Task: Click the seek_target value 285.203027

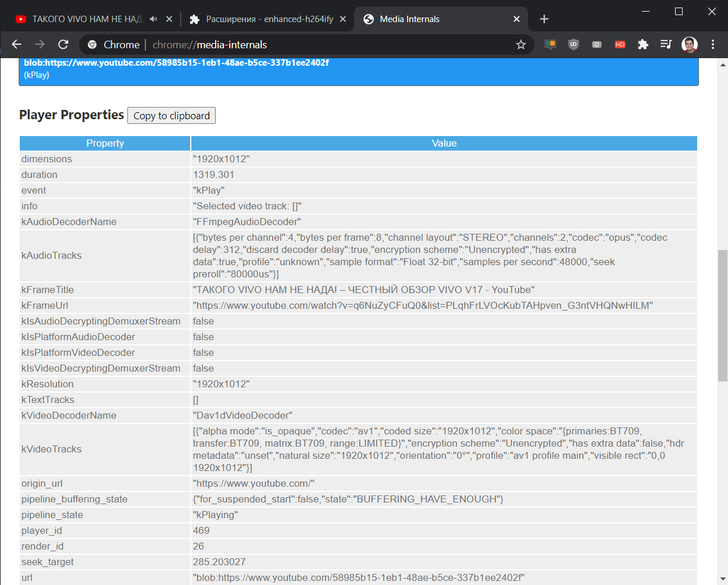Action: 219,562
